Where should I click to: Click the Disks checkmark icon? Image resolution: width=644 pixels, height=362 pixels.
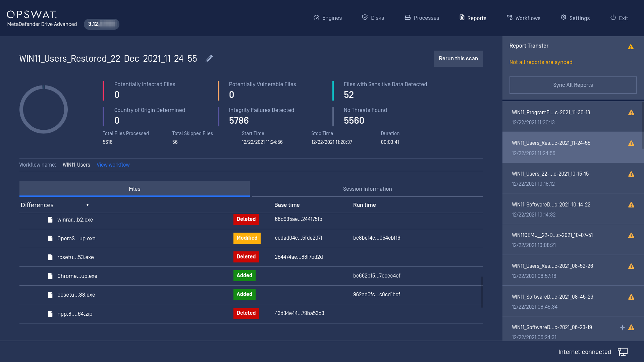[x=365, y=17]
